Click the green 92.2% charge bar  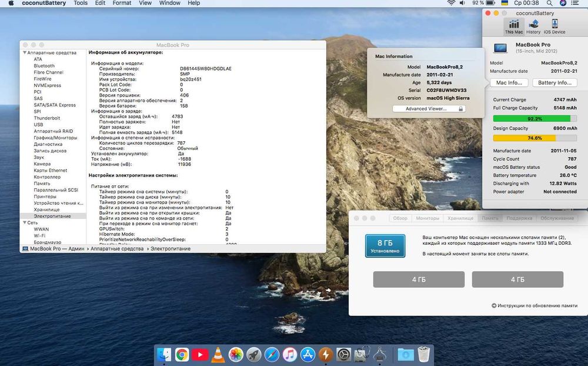pos(534,119)
